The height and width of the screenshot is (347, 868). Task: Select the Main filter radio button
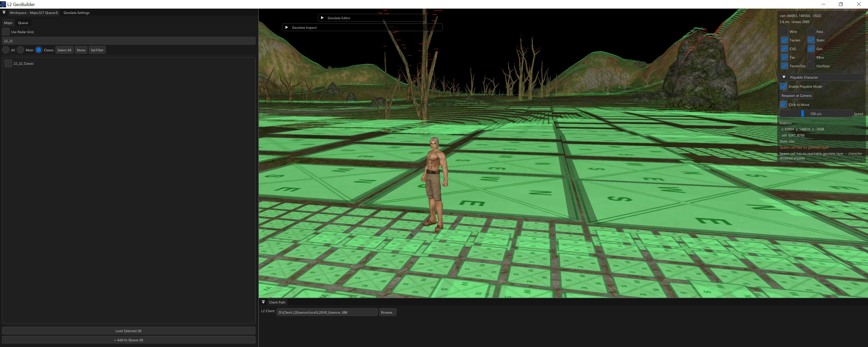(x=20, y=50)
